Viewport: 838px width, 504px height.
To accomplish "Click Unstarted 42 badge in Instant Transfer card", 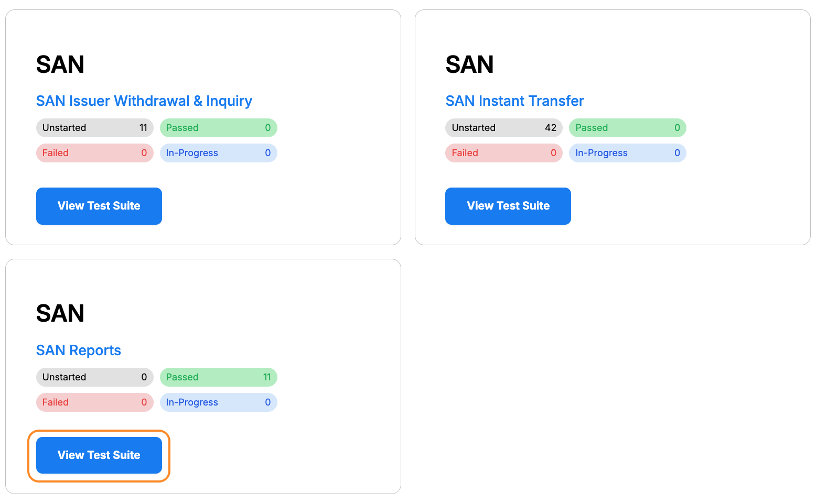I will (503, 128).
